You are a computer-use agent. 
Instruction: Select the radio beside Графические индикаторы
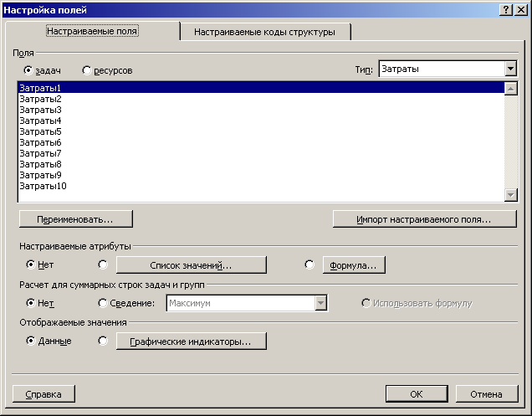click(x=103, y=341)
